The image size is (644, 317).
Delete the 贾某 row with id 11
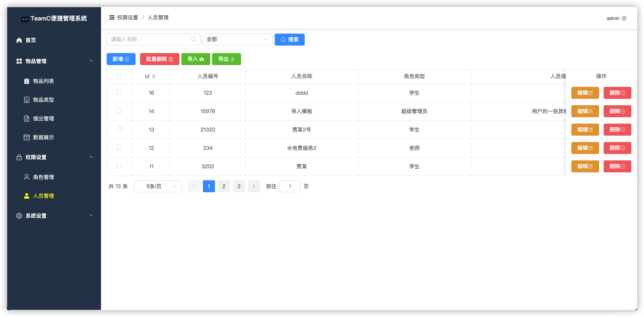(617, 166)
